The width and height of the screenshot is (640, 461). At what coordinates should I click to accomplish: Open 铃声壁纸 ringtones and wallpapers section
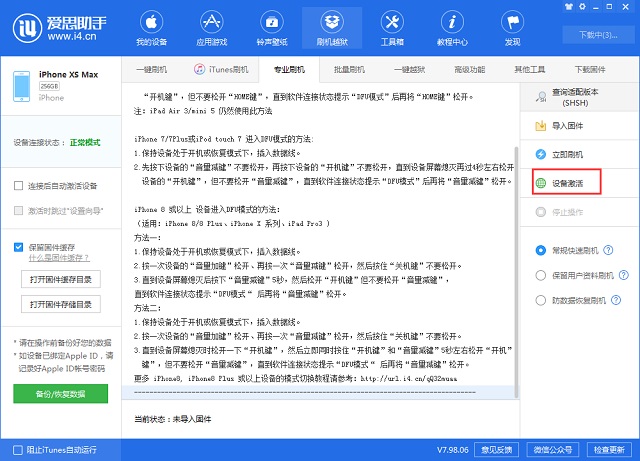tap(272, 29)
